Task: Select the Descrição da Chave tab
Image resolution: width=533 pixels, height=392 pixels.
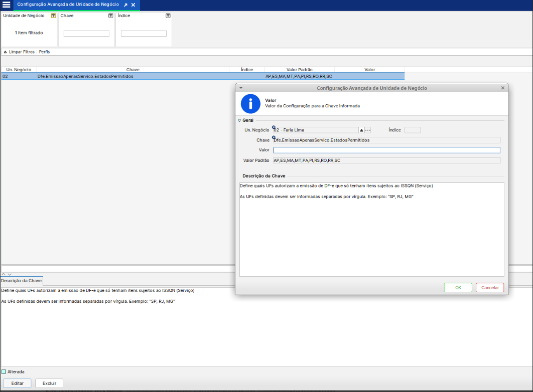Action: 22,281
